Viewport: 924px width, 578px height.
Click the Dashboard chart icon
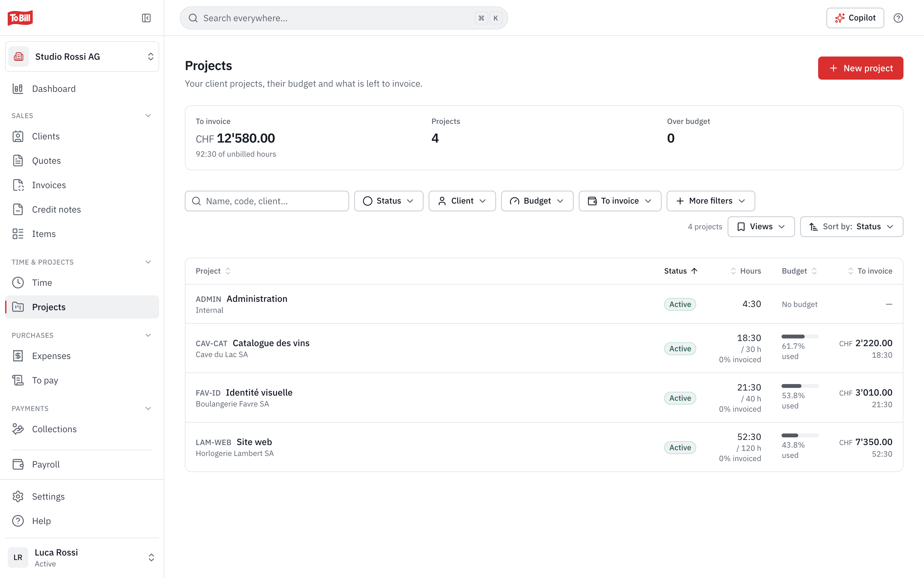[18, 89]
